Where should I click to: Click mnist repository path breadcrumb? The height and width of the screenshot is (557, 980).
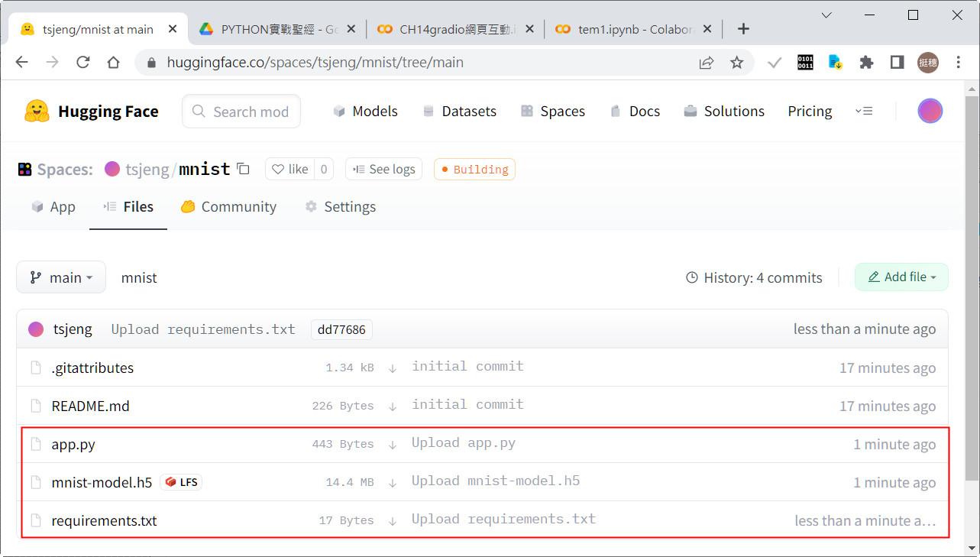pyautogui.click(x=139, y=277)
